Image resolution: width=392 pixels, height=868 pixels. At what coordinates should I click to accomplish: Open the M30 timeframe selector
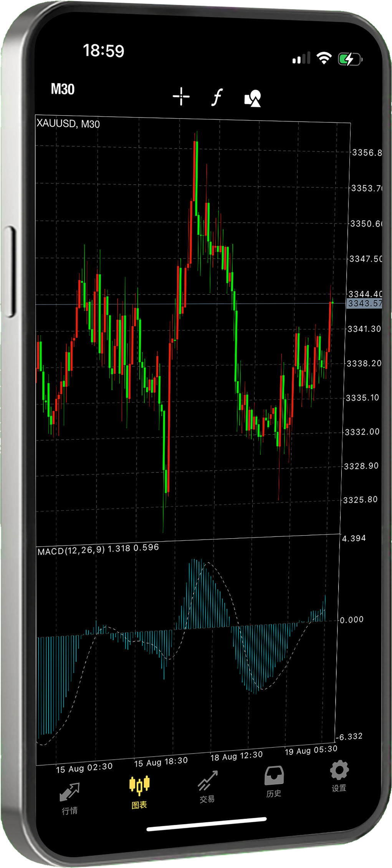pos(63,89)
